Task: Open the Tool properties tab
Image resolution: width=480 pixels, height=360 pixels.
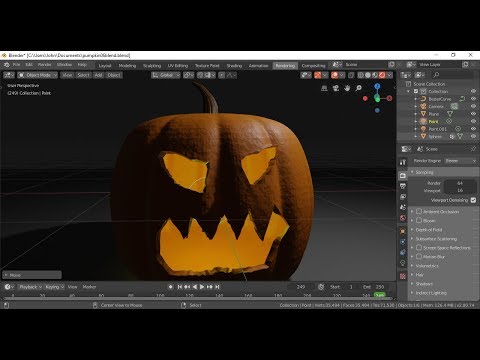Action: [403, 162]
